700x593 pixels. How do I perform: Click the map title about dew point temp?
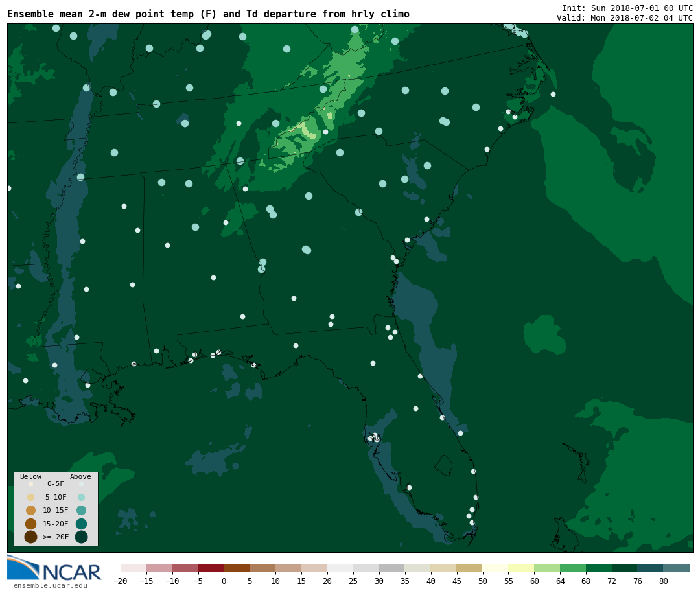208,14
